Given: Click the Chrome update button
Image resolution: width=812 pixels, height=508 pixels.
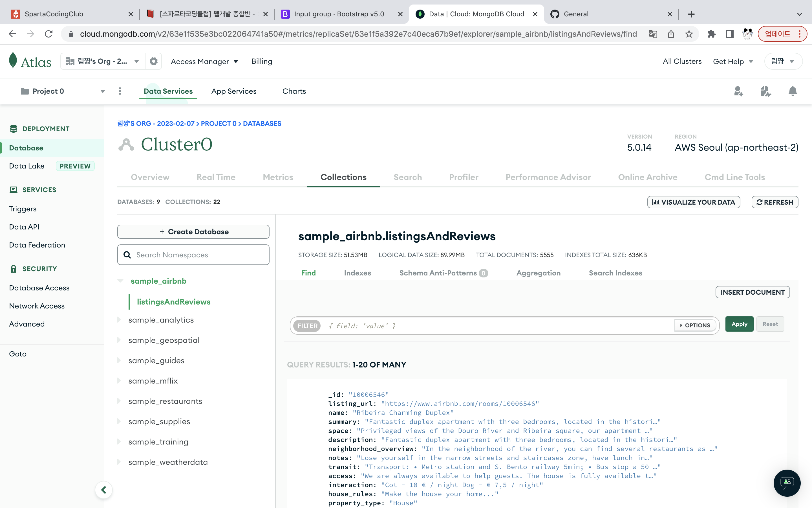Looking at the screenshot, I should [782, 34].
